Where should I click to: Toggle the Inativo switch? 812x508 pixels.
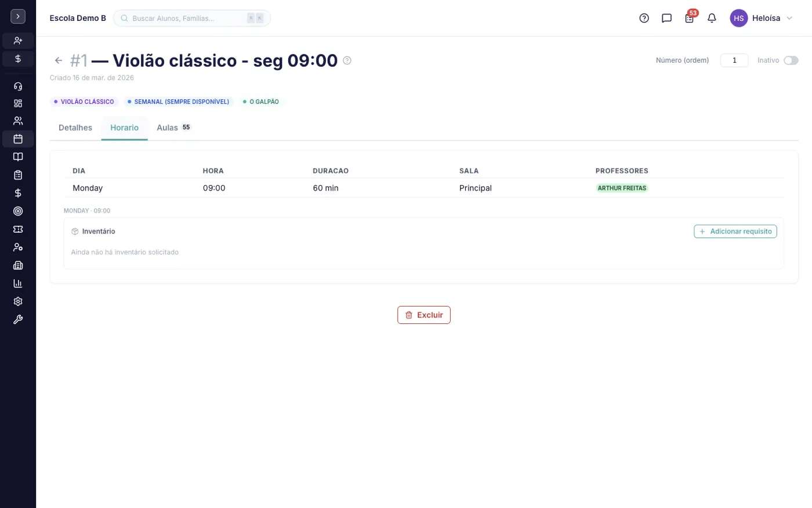tap(791, 60)
